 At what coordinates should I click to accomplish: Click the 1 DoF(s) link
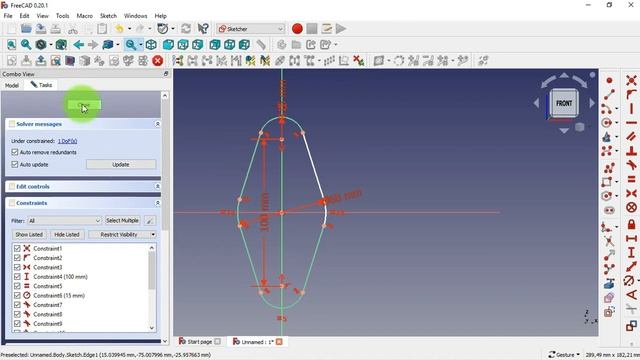click(67, 141)
